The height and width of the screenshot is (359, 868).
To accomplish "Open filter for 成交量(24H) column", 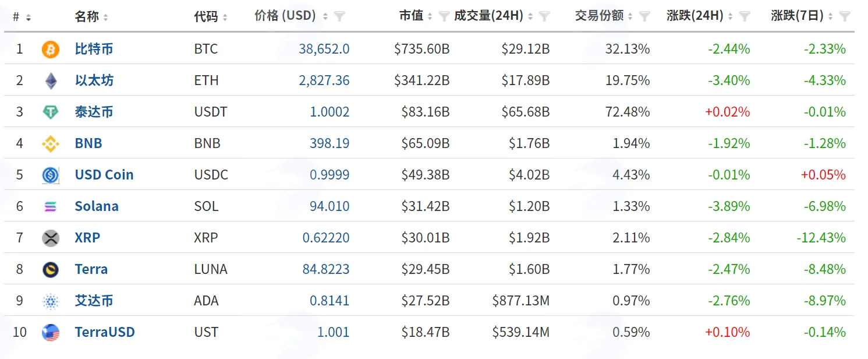I will [x=544, y=16].
